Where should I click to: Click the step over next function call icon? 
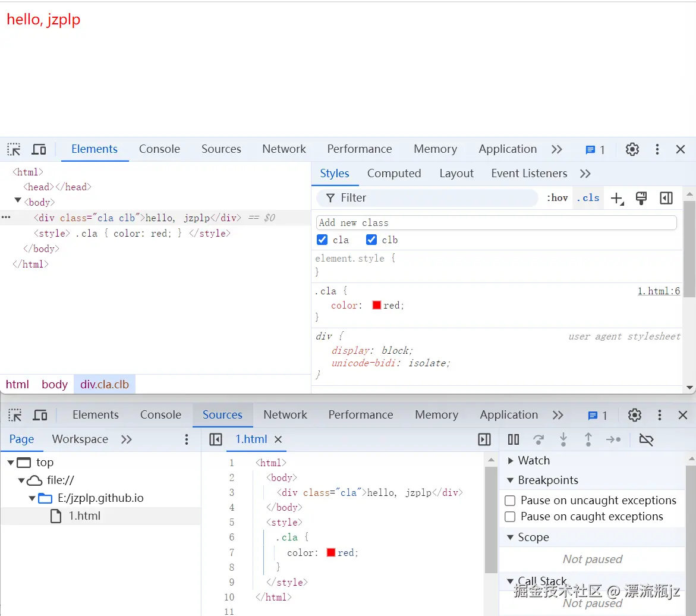538,439
